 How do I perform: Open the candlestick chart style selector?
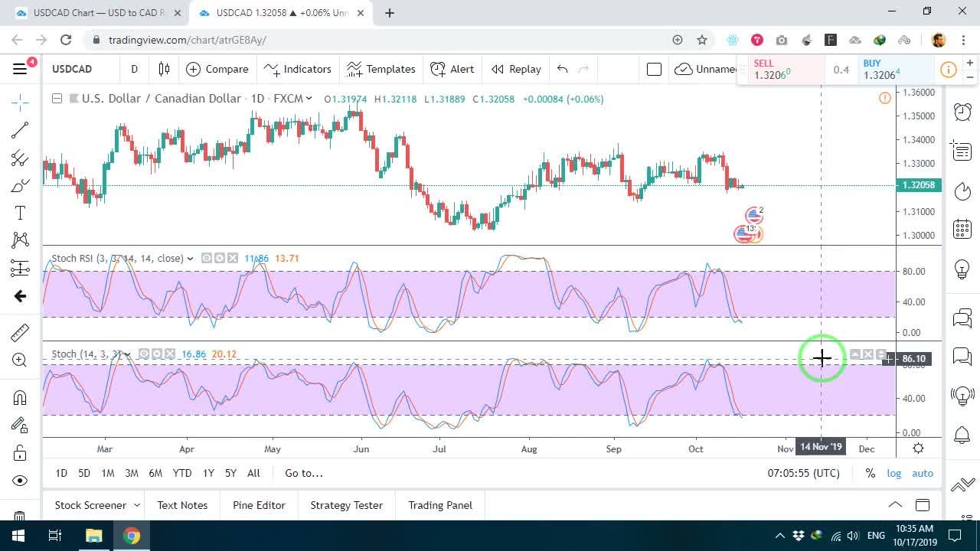pos(164,69)
